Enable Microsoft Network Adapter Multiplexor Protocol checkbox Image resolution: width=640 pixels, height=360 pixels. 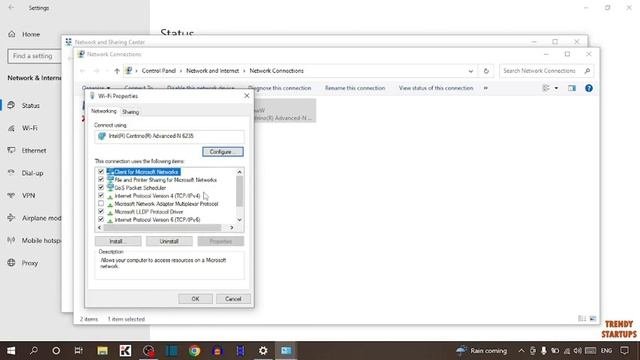coord(101,203)
